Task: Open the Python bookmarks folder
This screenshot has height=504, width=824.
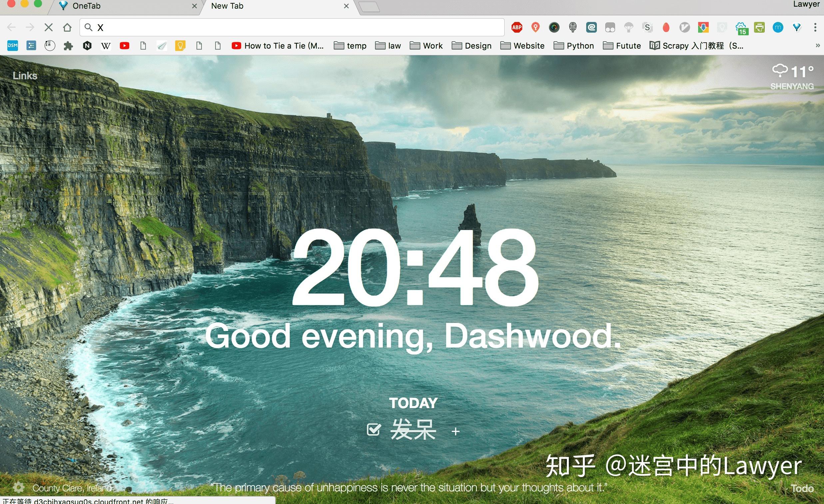Action: [574, 46]
